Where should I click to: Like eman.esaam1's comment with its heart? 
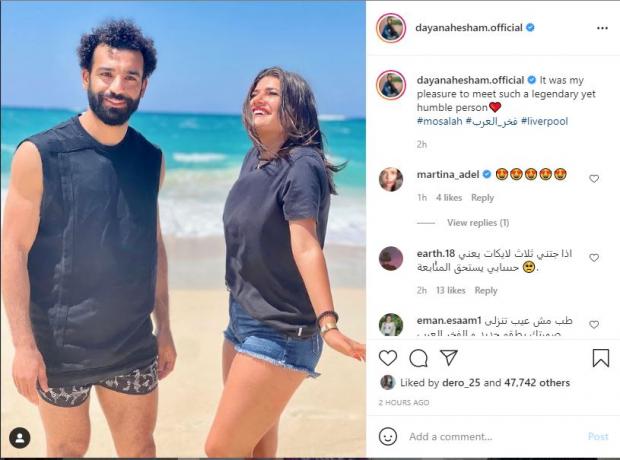point(594,325)
